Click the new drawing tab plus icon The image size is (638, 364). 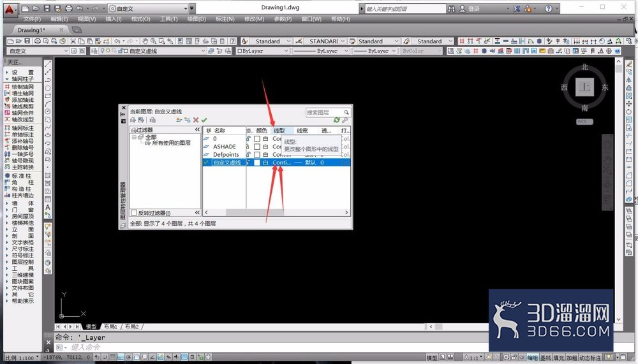point(77,30)
